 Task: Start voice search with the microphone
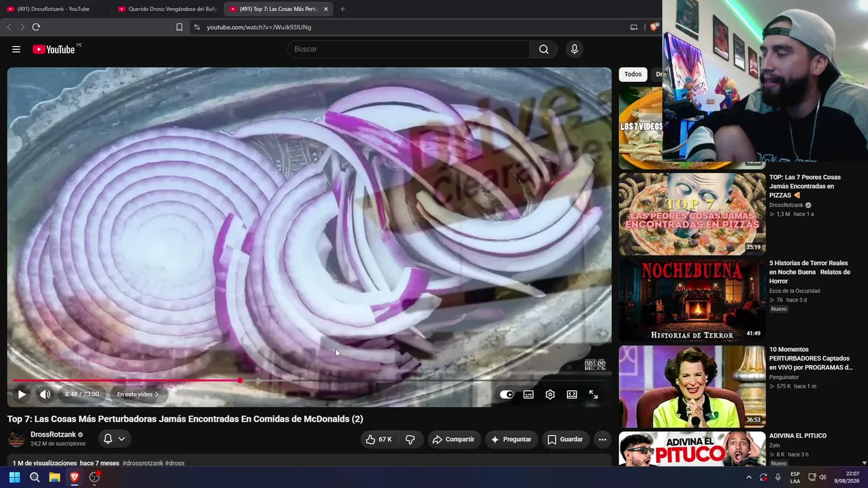click(574, 49)
